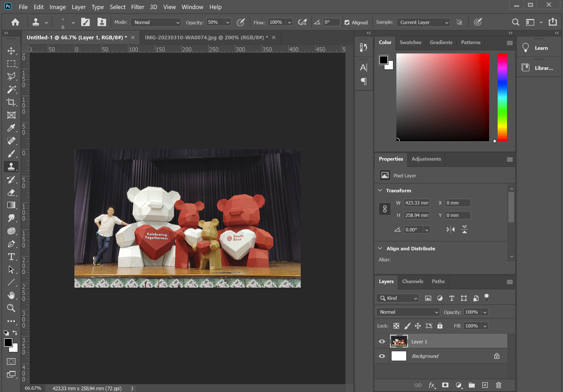This screenshot has height=392, width=563.
Task: Toggle link width and height proportions
Action: (x=385, y=209)
